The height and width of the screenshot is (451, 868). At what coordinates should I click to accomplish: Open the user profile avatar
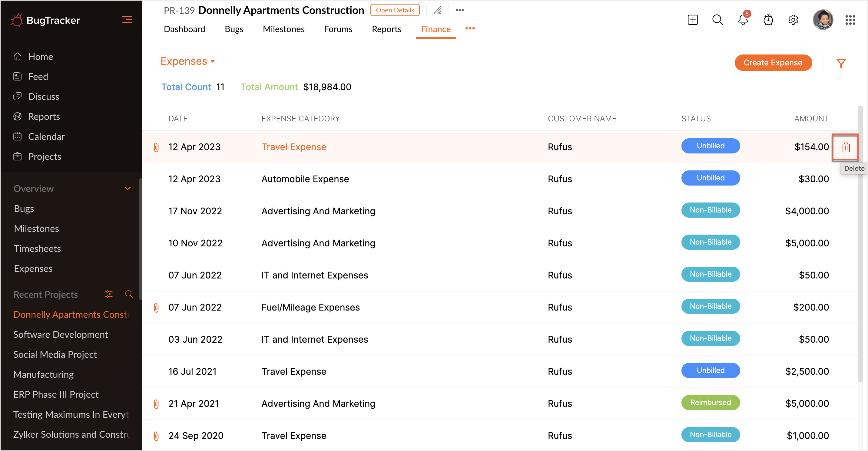click(823, 20)
